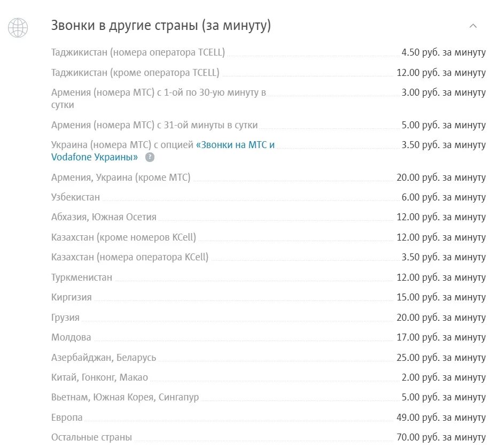
Task: Click the 'Европа' row label
Action: (66, 418)
